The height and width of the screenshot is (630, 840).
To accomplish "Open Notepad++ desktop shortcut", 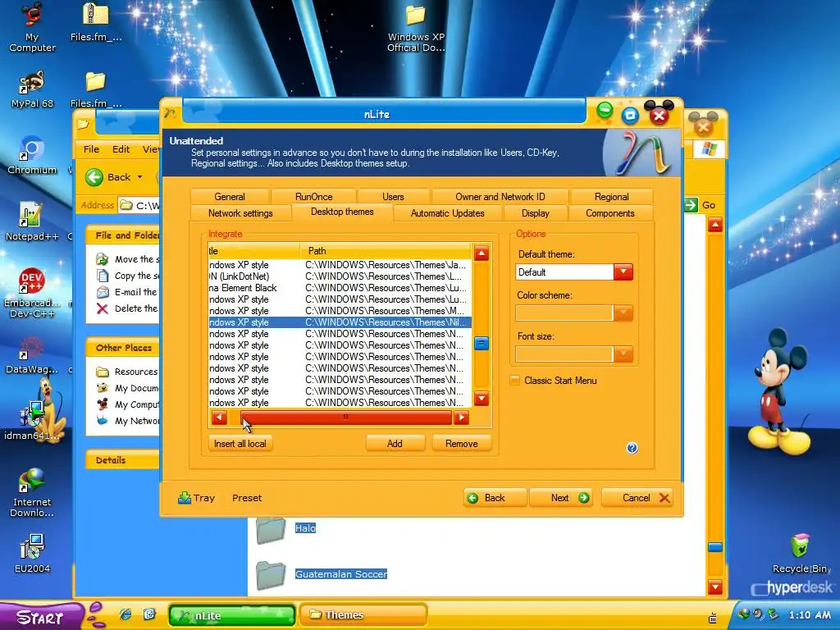I will pos(31,221).
